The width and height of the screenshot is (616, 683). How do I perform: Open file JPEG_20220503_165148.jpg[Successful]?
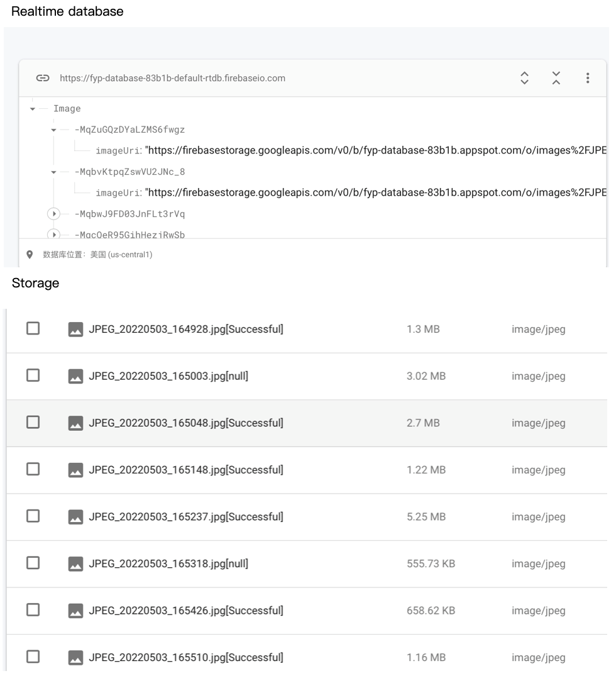[x=186, y=470]
